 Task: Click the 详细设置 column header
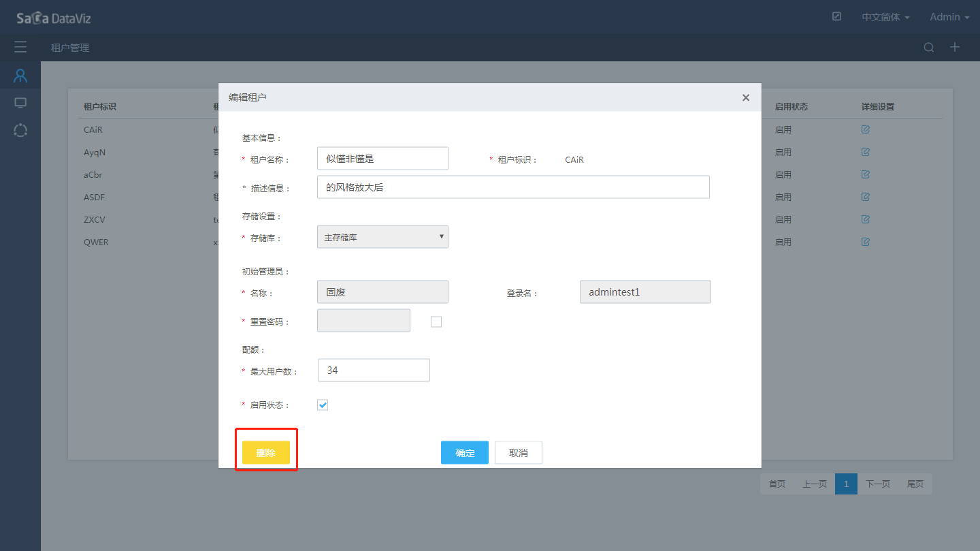[878, 107]
